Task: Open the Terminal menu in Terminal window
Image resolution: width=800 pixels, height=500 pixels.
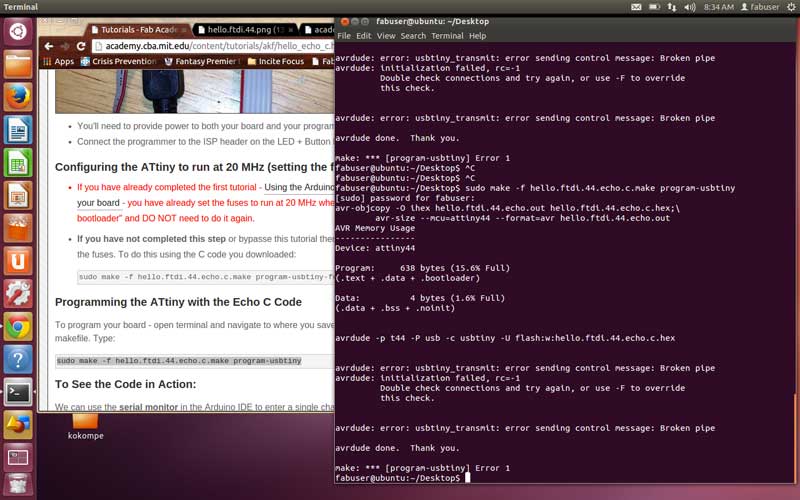Action: coord(447,36)
